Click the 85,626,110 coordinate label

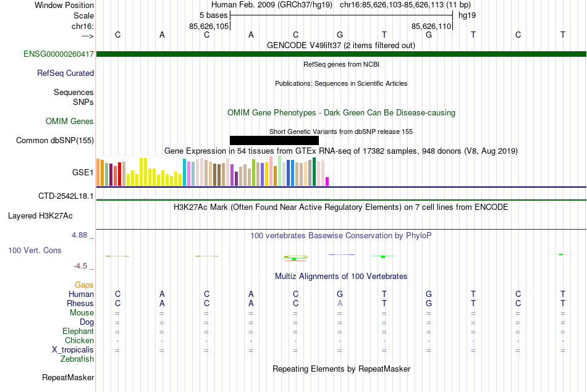point(431,26)
